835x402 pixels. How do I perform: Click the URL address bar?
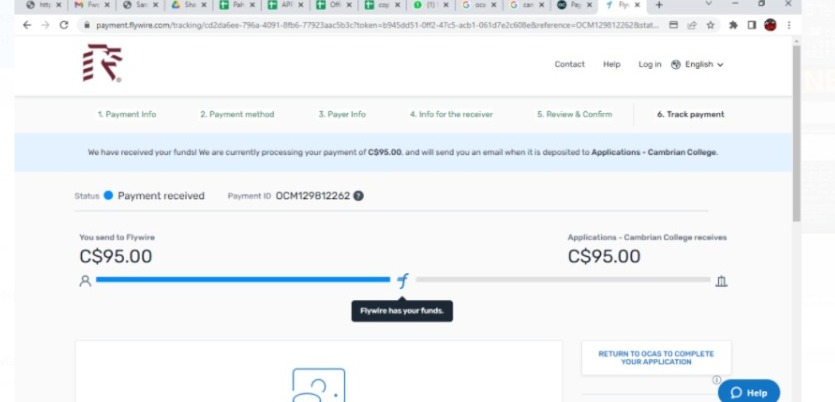pyautogui.click(x=377, y=25)
